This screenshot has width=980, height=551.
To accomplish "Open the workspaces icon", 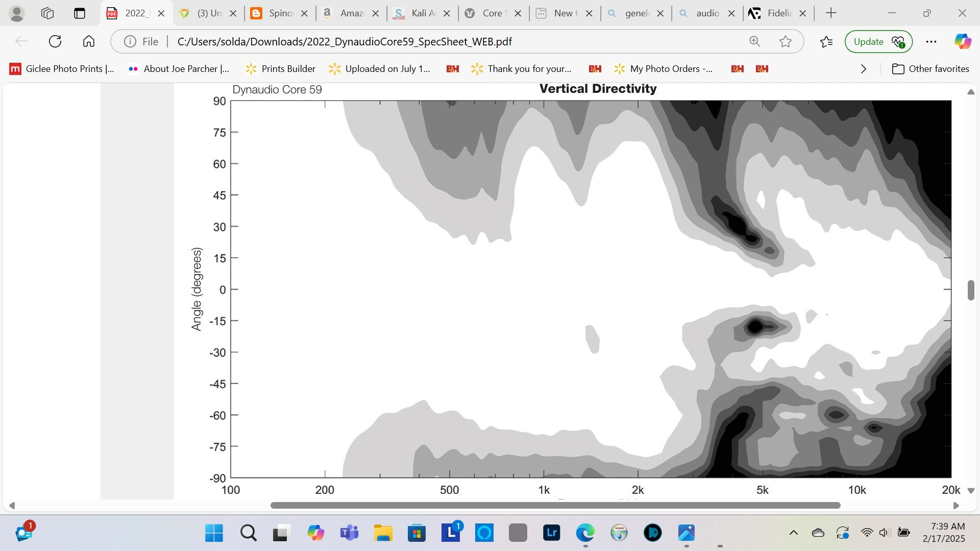I will pos(47,13).
